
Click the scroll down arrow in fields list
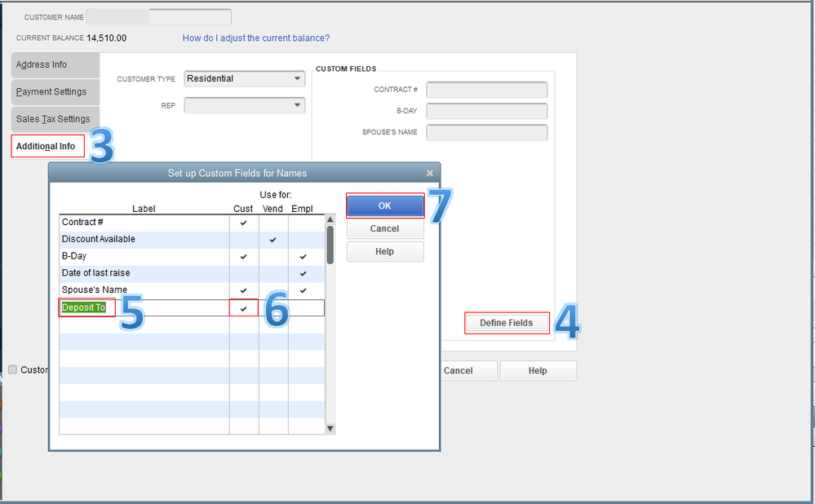(x=330, y=429)
